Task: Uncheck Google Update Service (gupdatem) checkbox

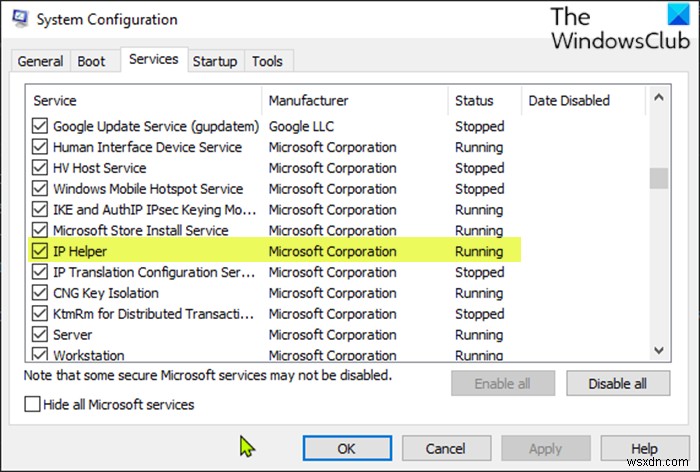Action: (40, 126)
